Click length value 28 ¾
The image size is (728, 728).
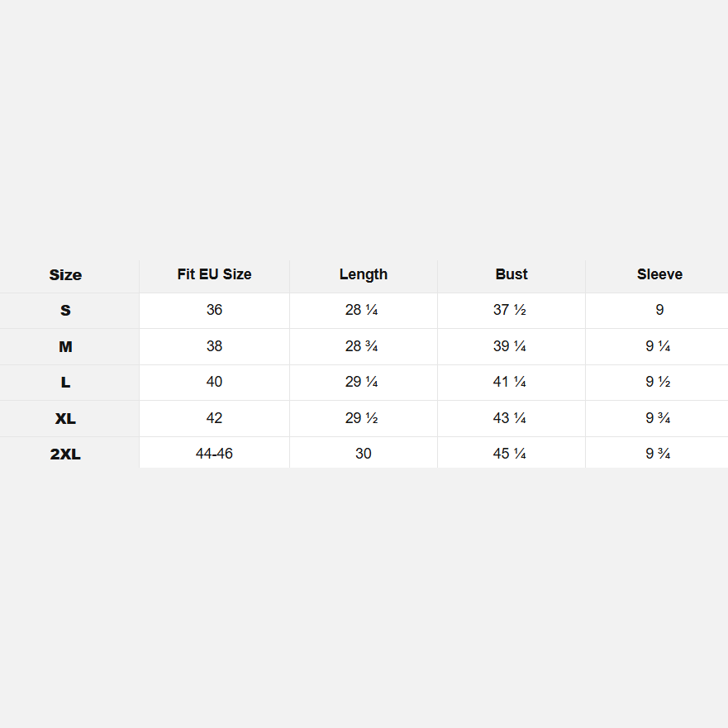362,346
